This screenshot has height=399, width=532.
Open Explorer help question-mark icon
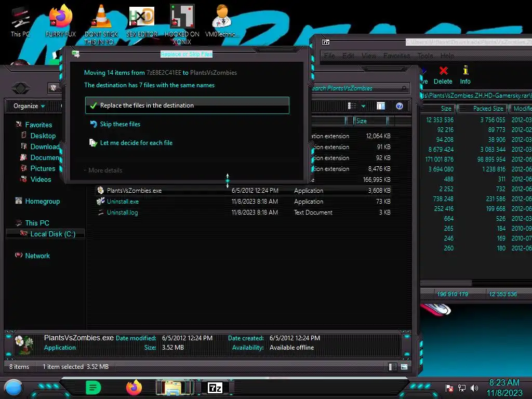400,106
